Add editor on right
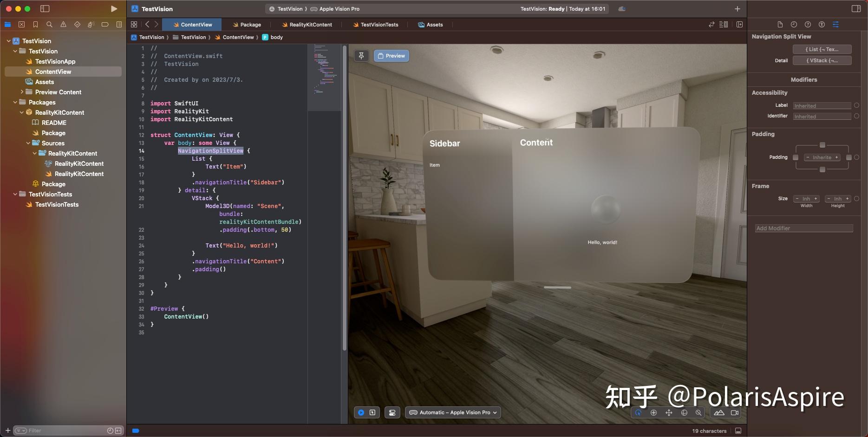The image size is (868, 437). (x=740, y=25)
